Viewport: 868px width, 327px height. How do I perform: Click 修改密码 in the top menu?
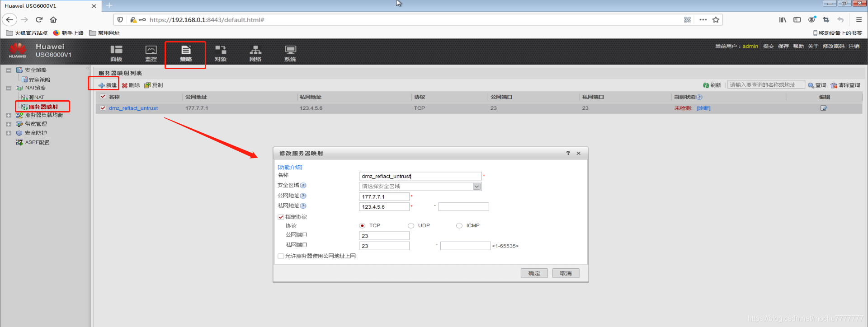833,46
